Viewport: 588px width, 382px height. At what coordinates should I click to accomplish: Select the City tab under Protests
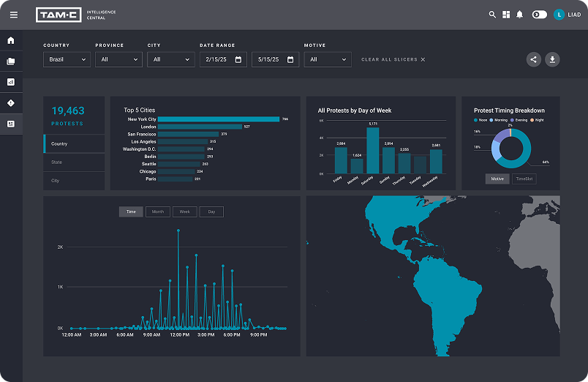coord(74,180)
